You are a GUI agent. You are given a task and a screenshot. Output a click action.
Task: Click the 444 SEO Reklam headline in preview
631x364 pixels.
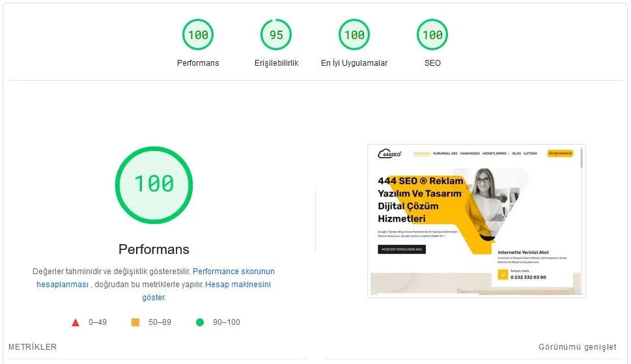pyautogui.click(x=420, y=199)
